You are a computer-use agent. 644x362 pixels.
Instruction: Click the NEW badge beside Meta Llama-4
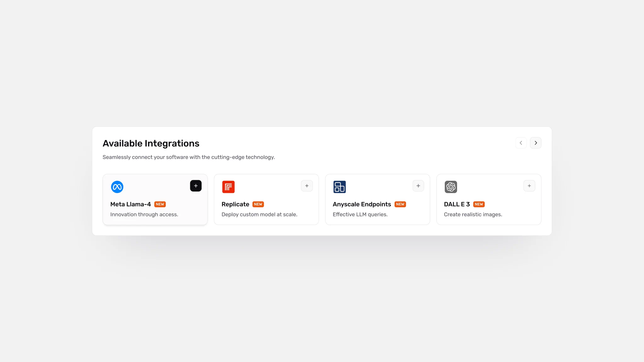pos(160,204)
